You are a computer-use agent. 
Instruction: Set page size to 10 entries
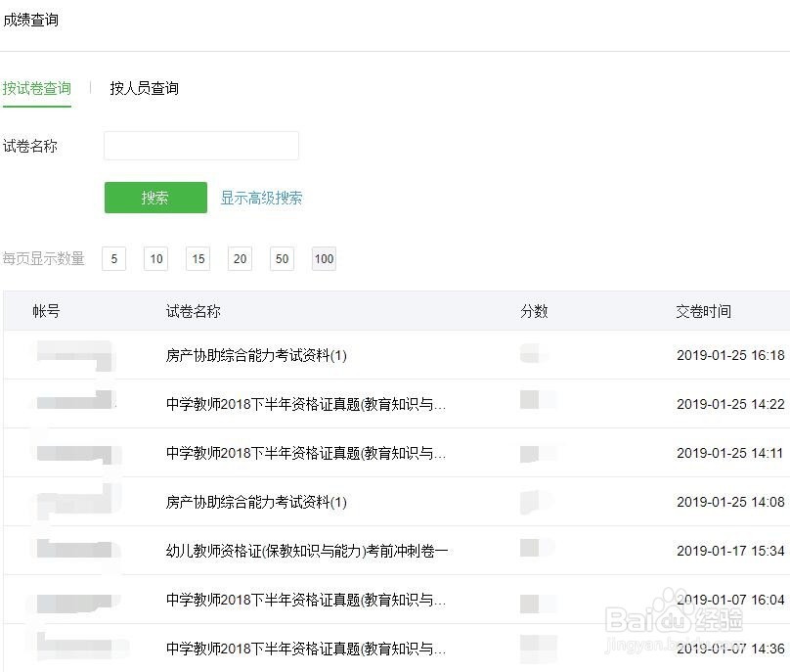[155, 258]
